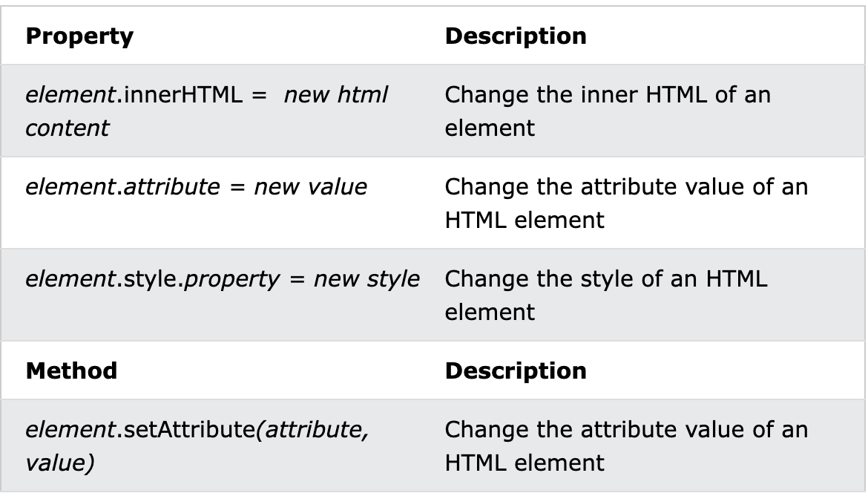The image size is (868, 493).
Task: Click the description beside element.attribute row
Action: [x=626, y=203]
